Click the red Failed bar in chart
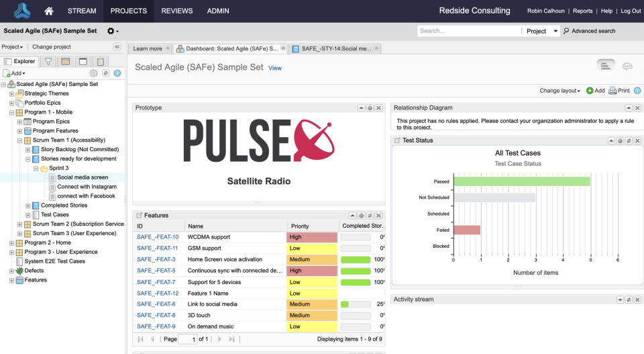This screenshot has height=354, width=644. [467, 230]
